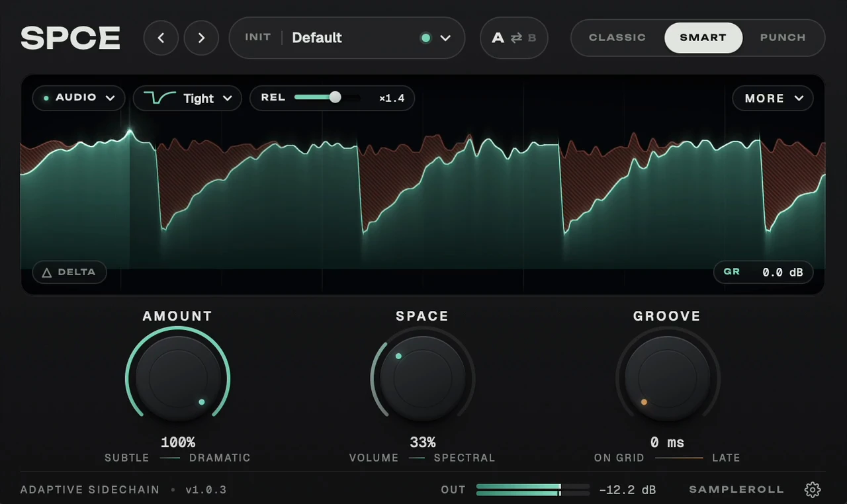
Task: Click the VOLUME label under Space
Action: 374,458
